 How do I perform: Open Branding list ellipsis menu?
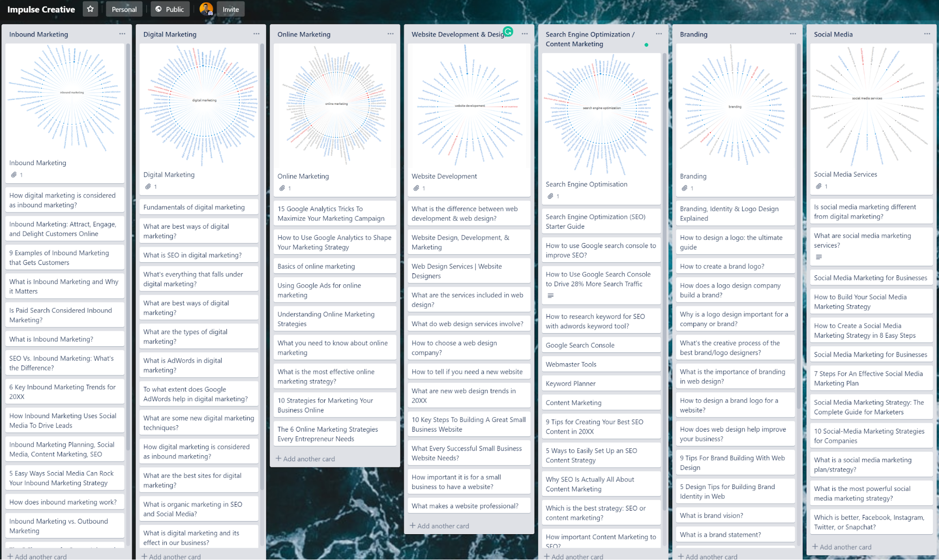[793, 34]
